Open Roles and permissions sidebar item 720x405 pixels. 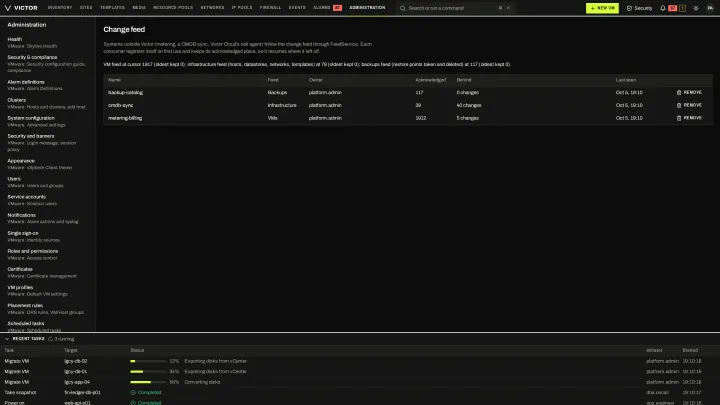pos(48,254)
